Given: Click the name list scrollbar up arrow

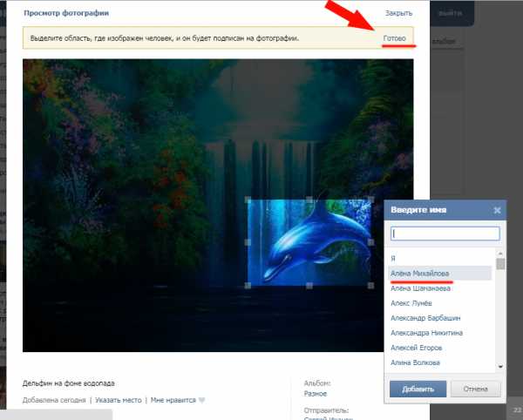Looking at the screenshot, I should tap(500, 254).
